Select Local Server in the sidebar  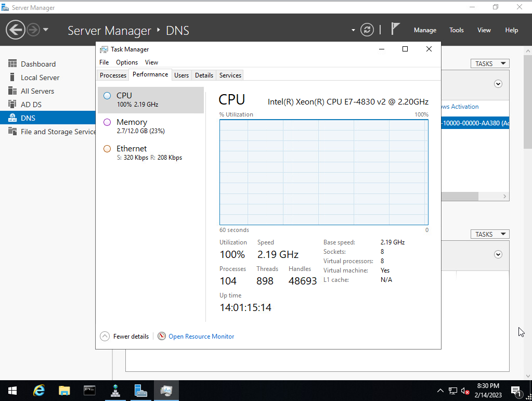[47, 77]
